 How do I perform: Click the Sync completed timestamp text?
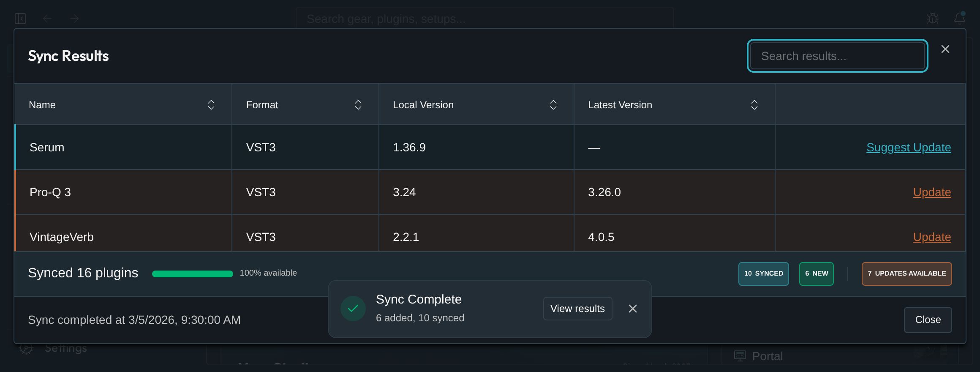(134, 320)
